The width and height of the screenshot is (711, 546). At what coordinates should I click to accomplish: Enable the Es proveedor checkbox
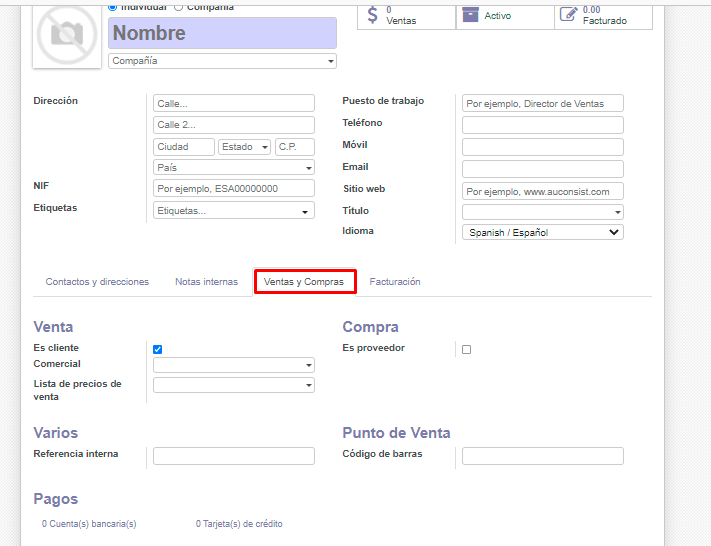(x=466, y=349)
